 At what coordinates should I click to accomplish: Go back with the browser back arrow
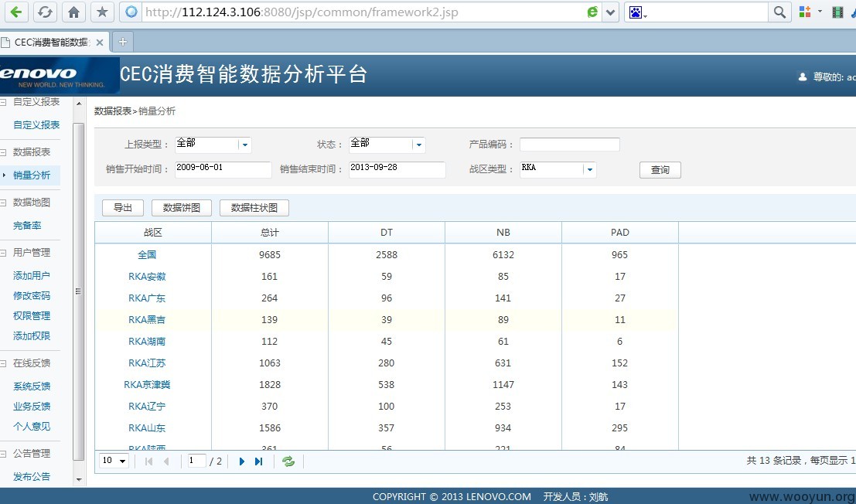(x=16, y=12)
